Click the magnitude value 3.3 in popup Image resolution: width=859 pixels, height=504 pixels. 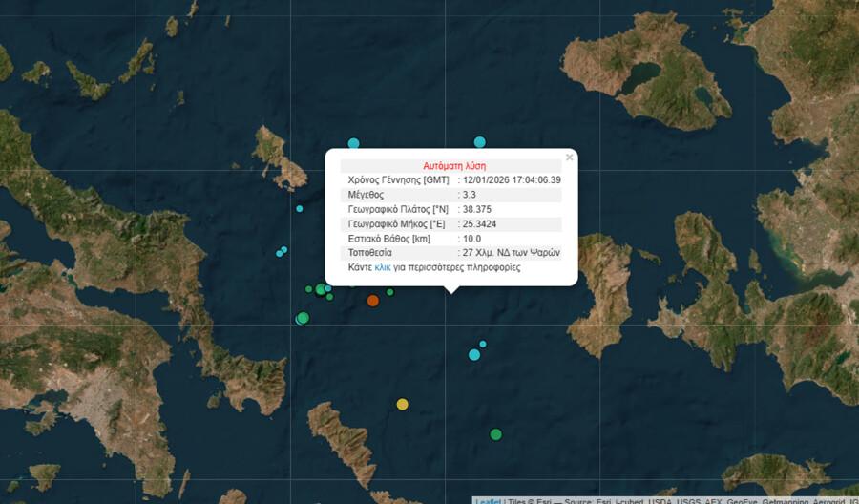(470, 195)
